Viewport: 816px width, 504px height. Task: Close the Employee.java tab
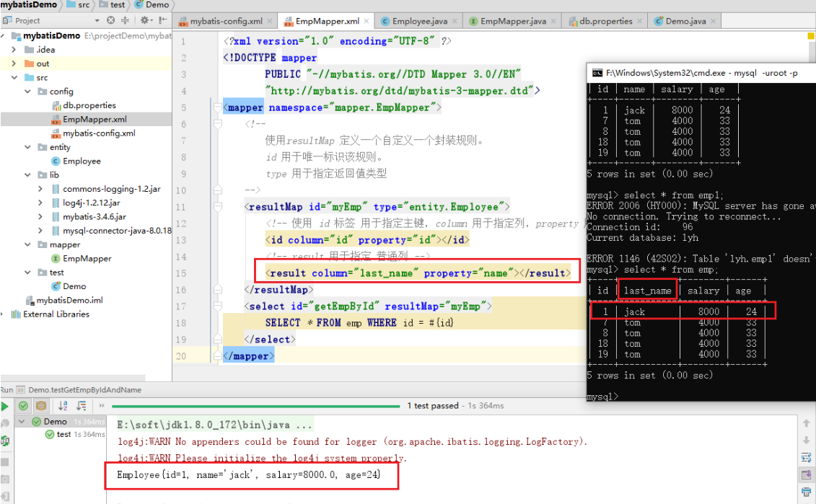click(x=455, y=22)
